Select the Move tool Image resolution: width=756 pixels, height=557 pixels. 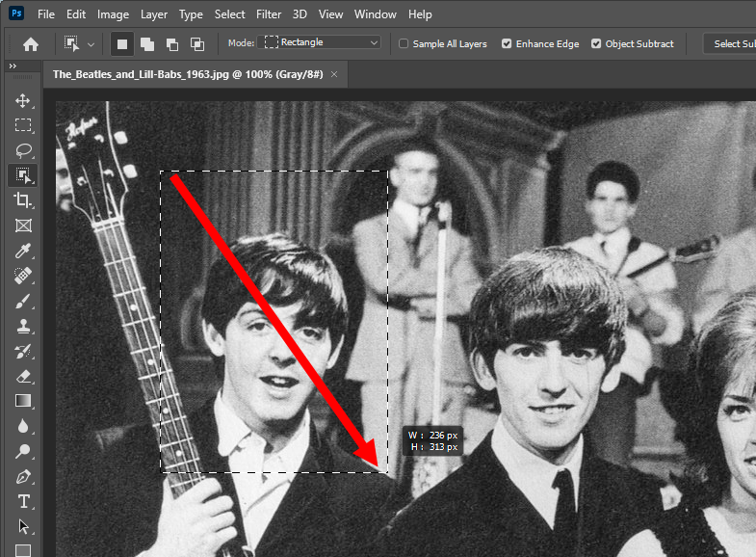coord(23,100)
